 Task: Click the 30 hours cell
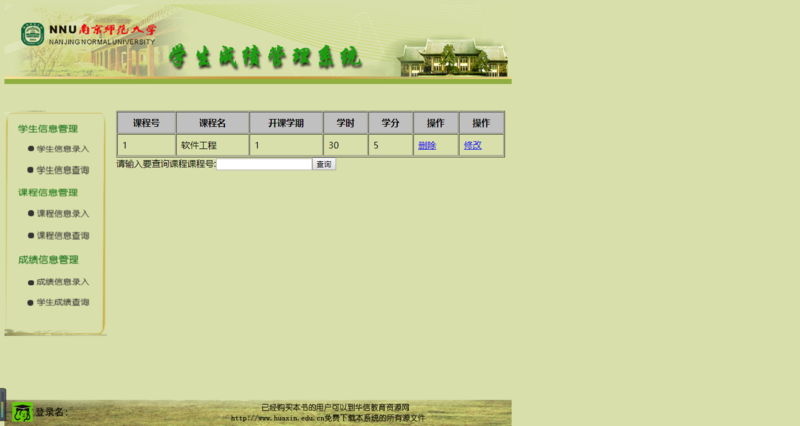(345, 145)
